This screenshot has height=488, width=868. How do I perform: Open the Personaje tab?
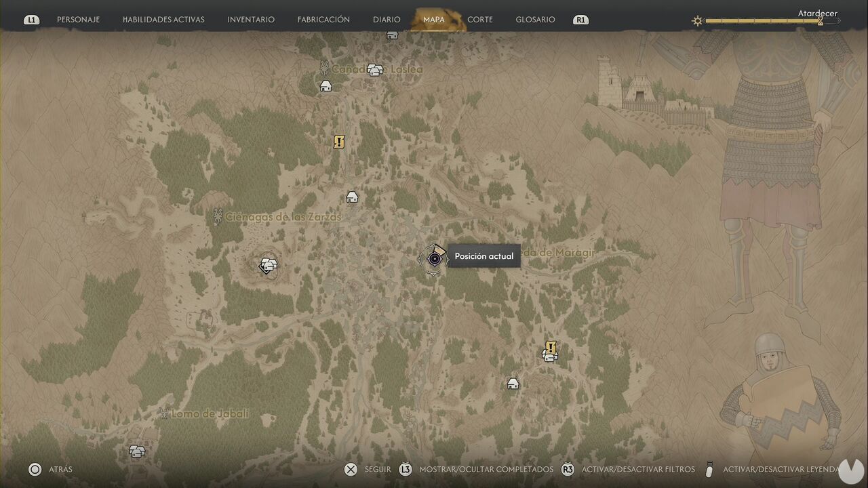tap(78, 20)
